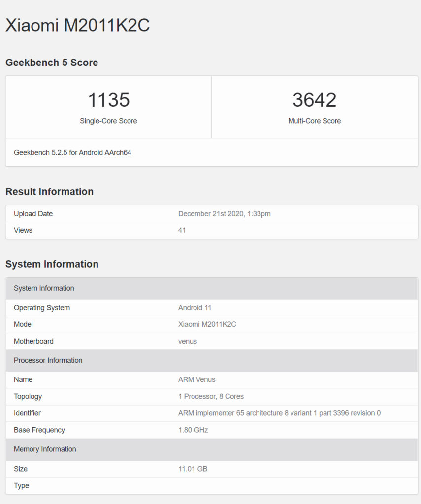The width and height of the screenshot is (421, 504).
Task: Select the Geekbench 5 Score heading
Action: pos(52,63)
